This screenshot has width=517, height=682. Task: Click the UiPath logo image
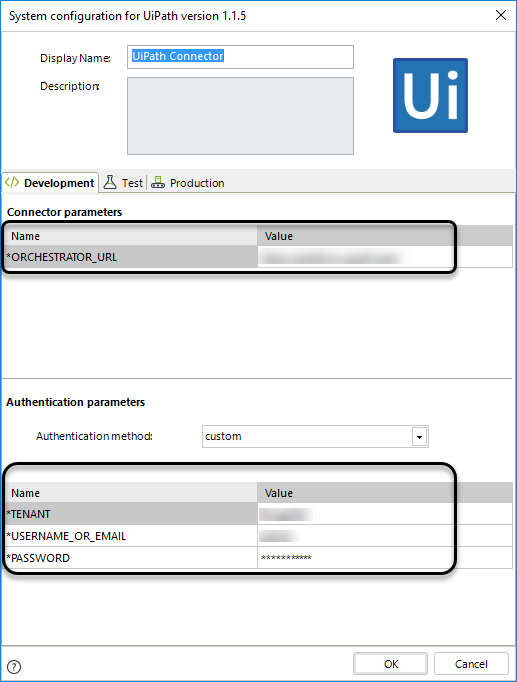point(430,95)
